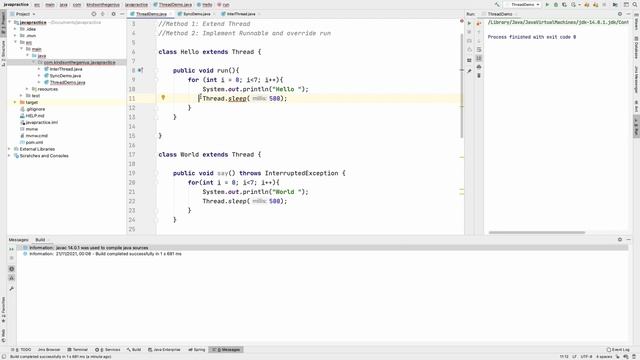The image size is (640, 360).
Task: Open the Build tool window button
Action: [134, 350]
